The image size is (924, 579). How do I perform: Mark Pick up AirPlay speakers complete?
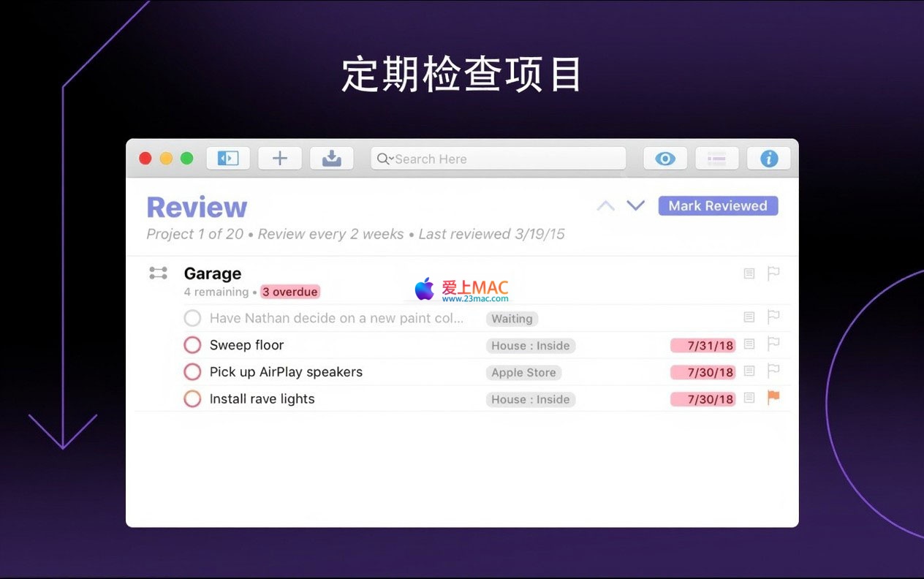pyautogui.click(x=192, y=372)
